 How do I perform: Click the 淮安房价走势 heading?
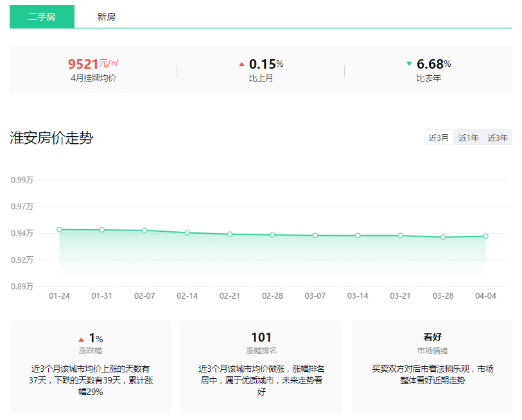tap(51, 137)
